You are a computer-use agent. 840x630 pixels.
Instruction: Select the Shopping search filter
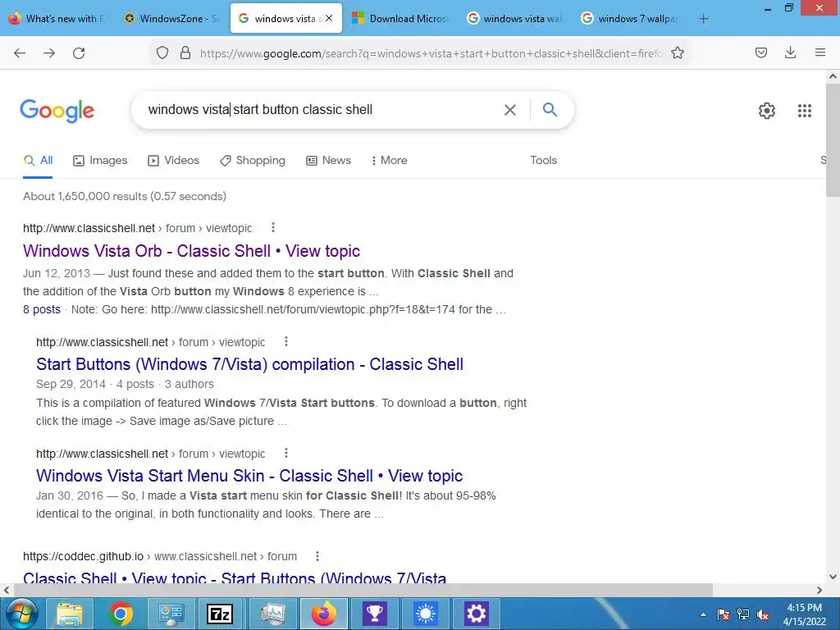click(x=253, y=160)
